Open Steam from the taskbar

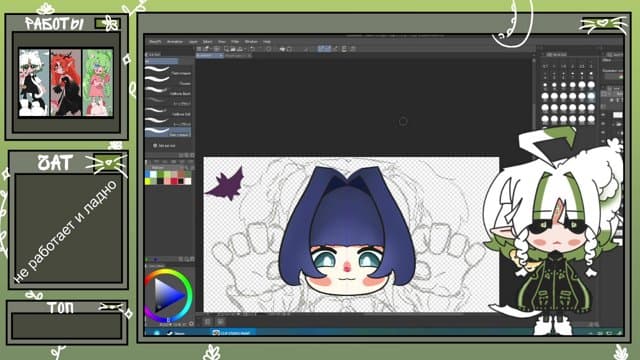pyautogui.click(x=176, y=333)
